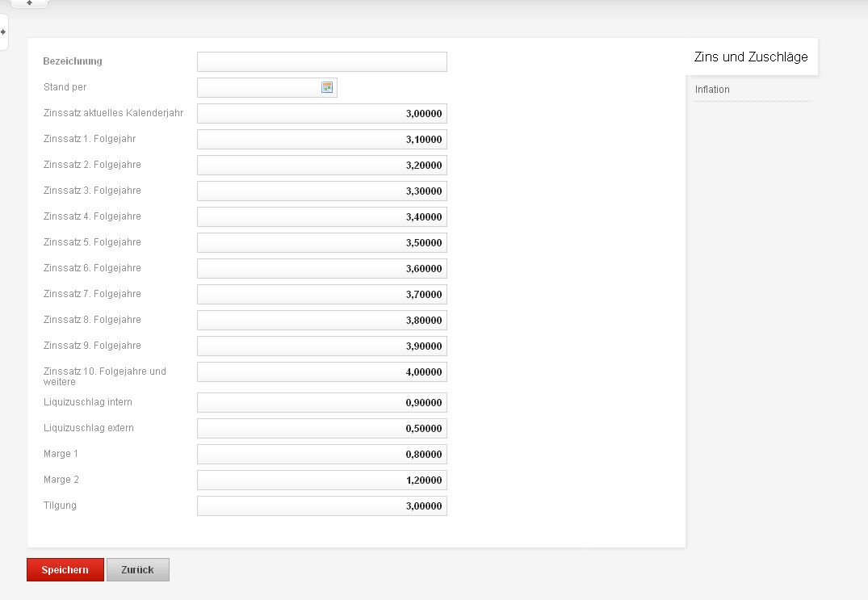Edit the Tilgung value field
Screen dimensions: 868x600
(322, 506)
